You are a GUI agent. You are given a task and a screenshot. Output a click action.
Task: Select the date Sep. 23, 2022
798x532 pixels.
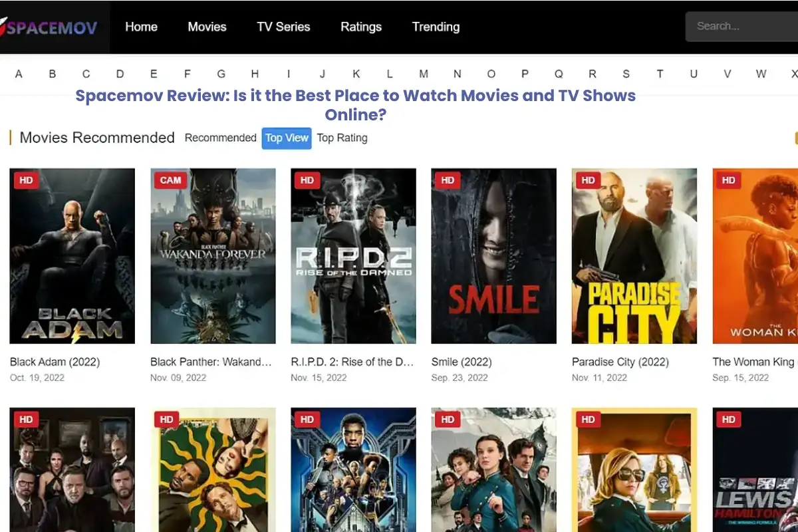(459, 378)
